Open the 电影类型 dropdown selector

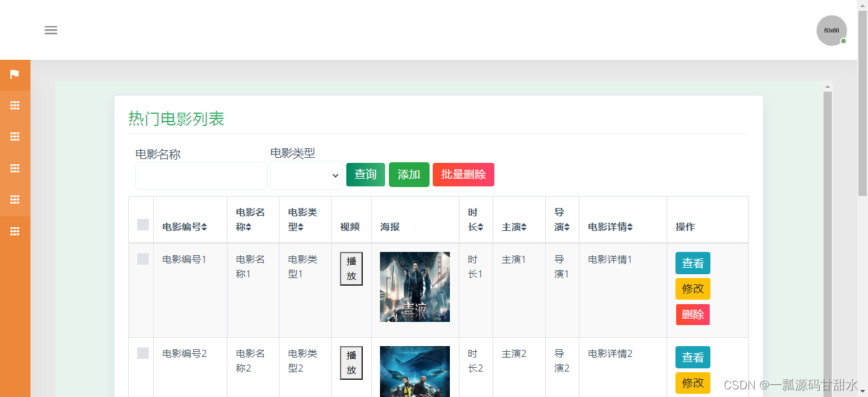[x=306, y=176]
